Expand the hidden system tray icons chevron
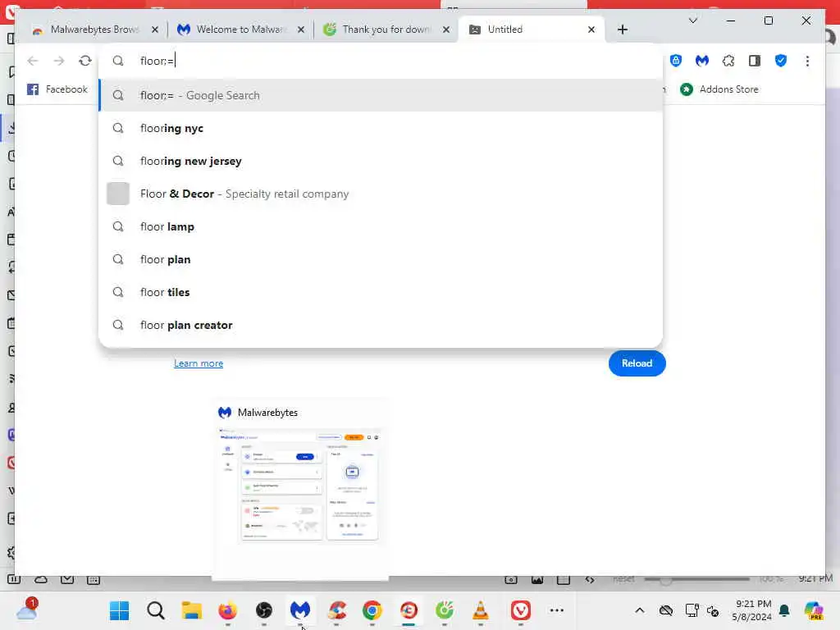 coord(640,610)
